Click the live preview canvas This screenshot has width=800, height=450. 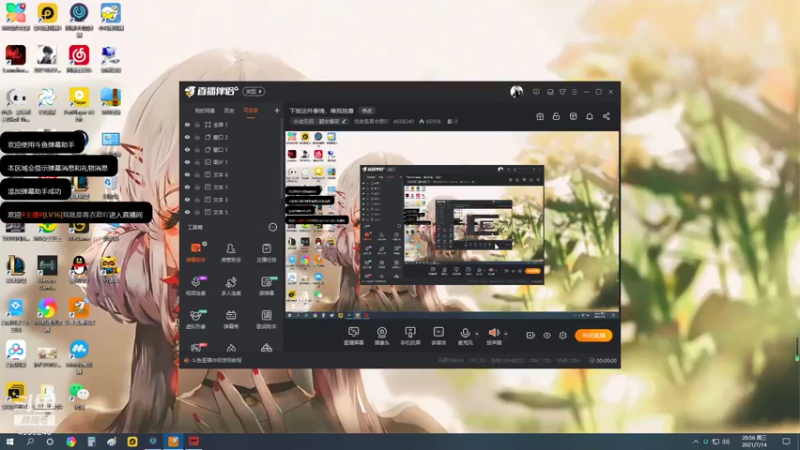coord(452,225)
